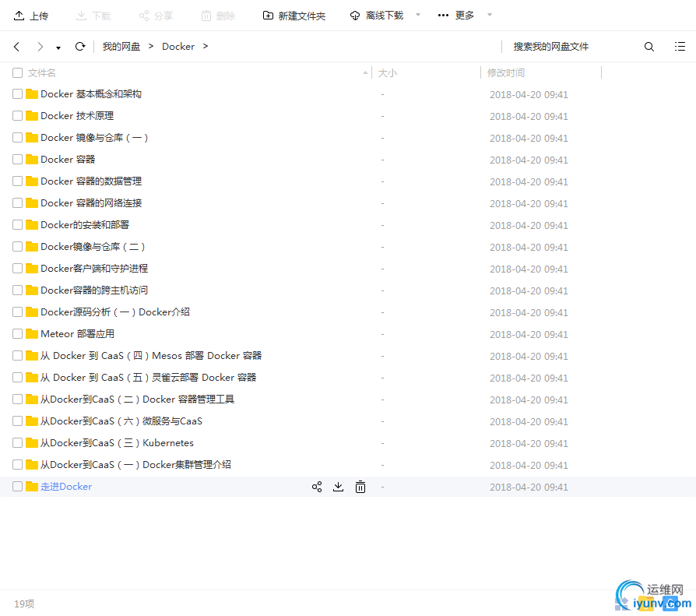Check the box for Docker 容器的数据管理
The width and height of the screenshot is (696, 616).
coord(17,181)
